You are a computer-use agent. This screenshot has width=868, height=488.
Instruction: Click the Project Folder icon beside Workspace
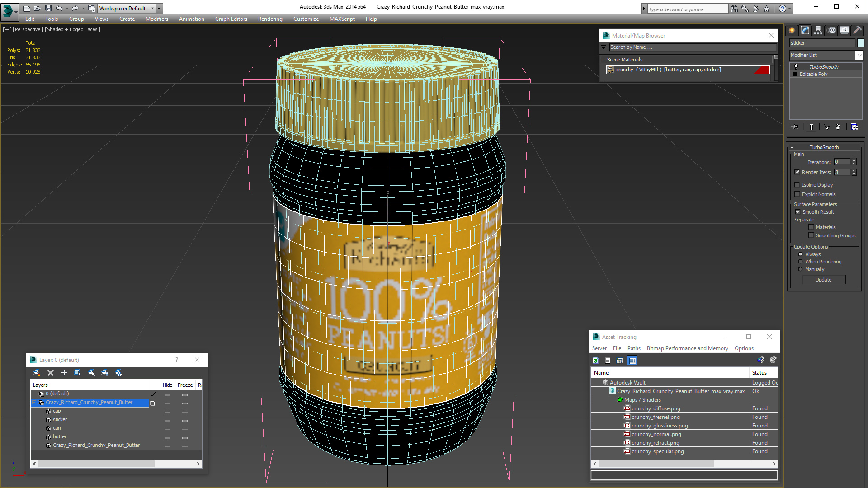92,8
